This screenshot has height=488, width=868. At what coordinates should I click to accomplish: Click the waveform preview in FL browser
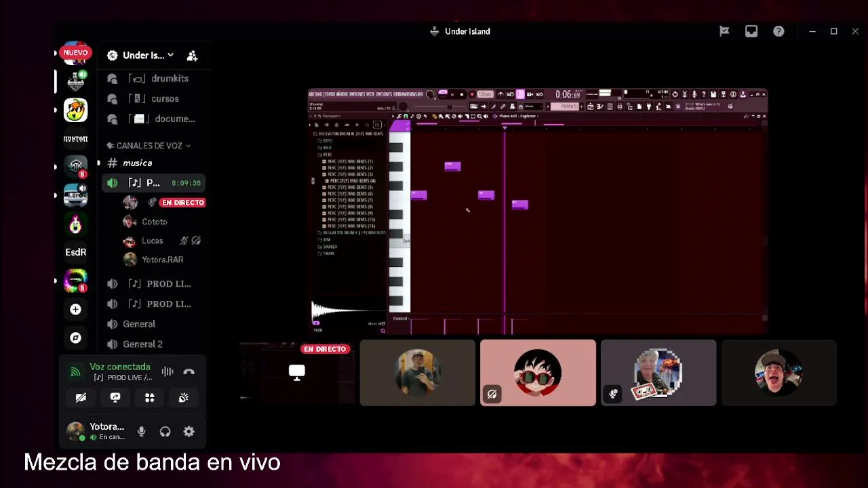tap(347, 312)
